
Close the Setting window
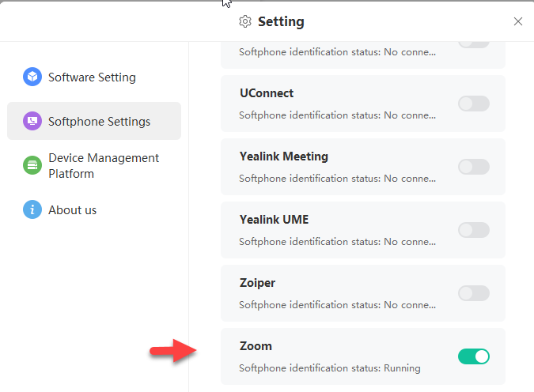pyautogui.click(x=518, y=21)
